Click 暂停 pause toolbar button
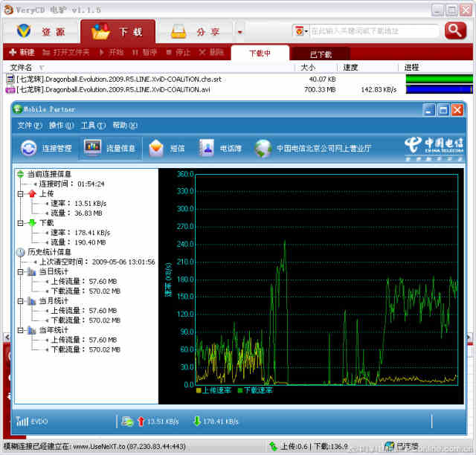Image resolution: width=476 pixels, height=455 pixels. pos(144,53)
